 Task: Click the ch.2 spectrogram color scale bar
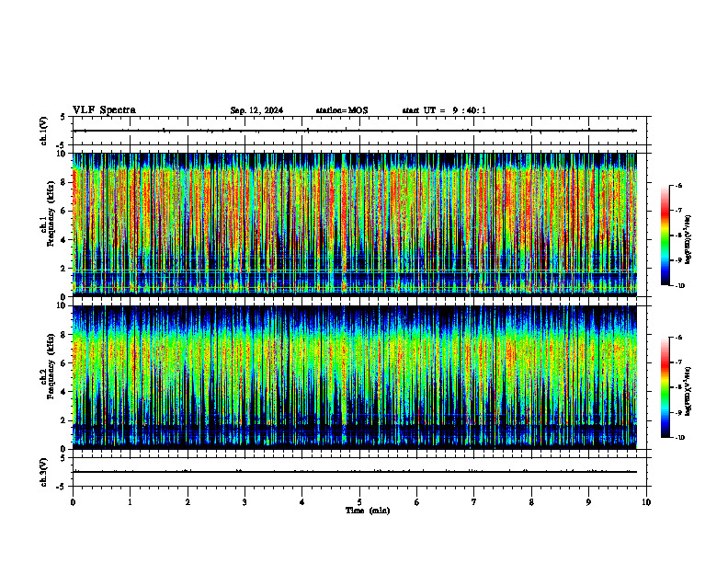665,387
